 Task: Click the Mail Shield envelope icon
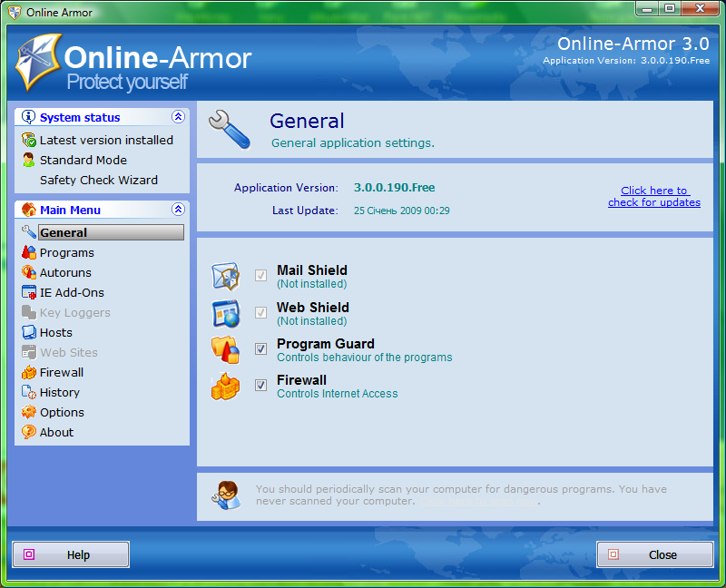(225, 276)
